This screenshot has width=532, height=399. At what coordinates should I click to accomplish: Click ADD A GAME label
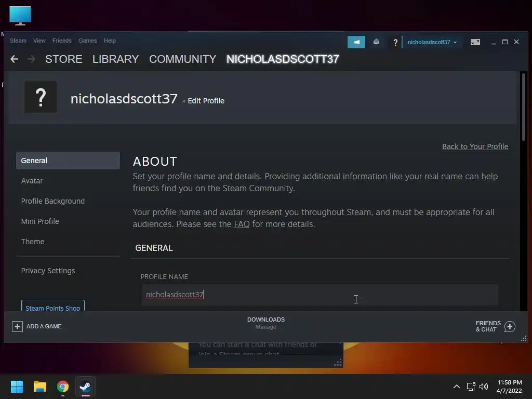44,326
